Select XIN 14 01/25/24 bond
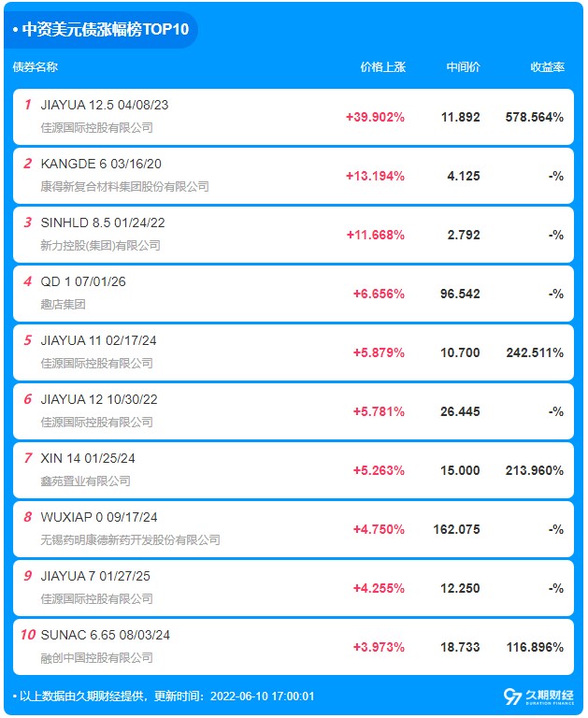 (294, 470)
